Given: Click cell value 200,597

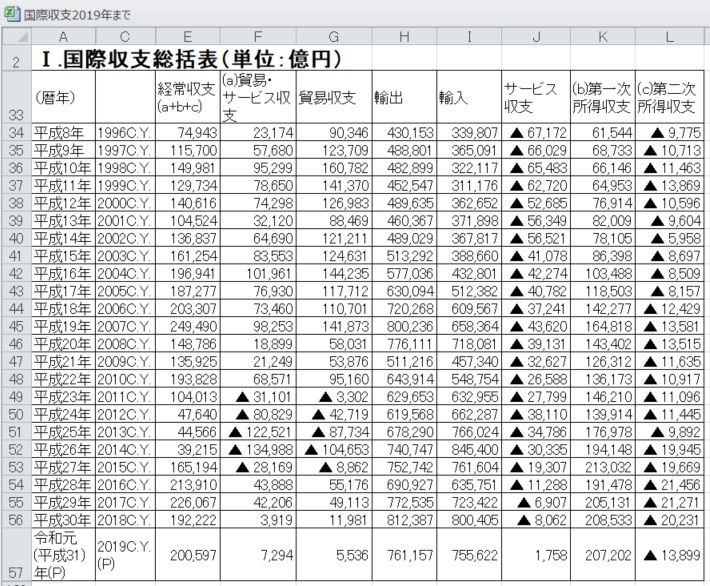Looking at the screenshot, I should point(187,555).
